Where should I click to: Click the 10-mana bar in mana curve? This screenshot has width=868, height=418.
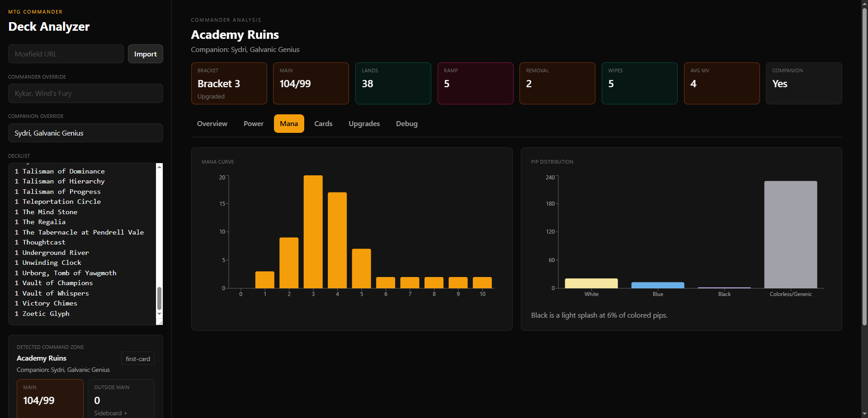pyautogui.click(x=482, y=282)
